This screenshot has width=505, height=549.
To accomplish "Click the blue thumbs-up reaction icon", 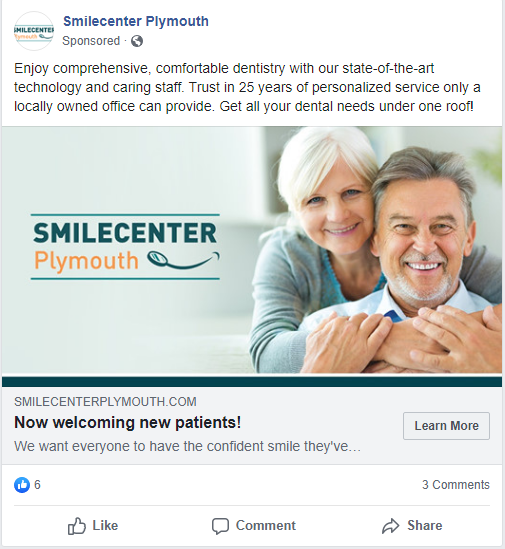I will [22, 485].
